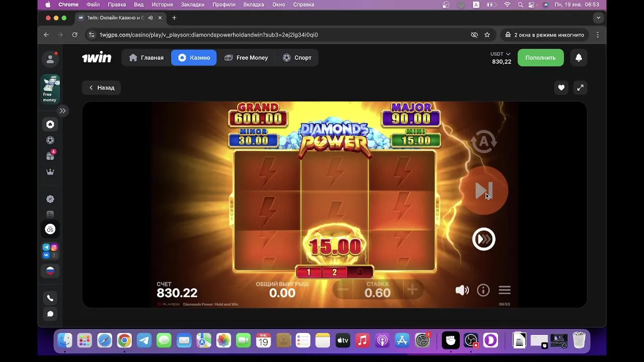Open the VK social link in sidebar
The image size is (644, 362).
pos(46,255)
